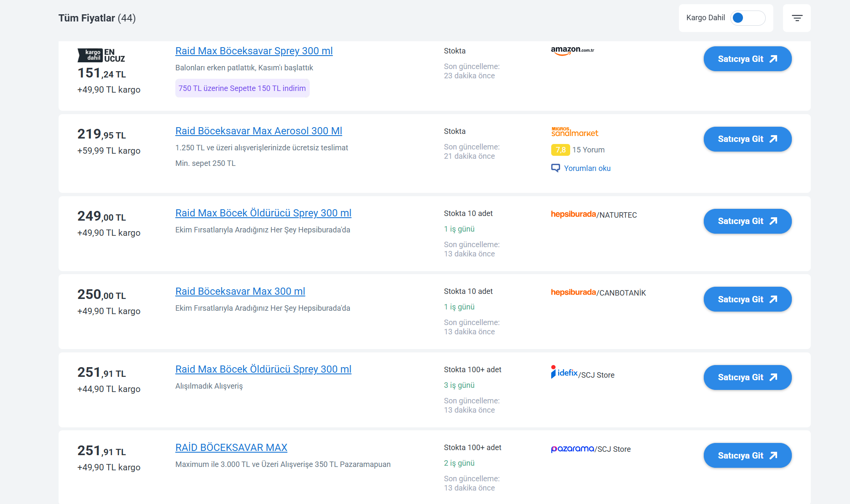Image resolution: width=850 pixels, height=504 pixels.
Task: Go to the idefix seller via Satıcıya Git
Action: pyautogui.click(x=747, y=377)
